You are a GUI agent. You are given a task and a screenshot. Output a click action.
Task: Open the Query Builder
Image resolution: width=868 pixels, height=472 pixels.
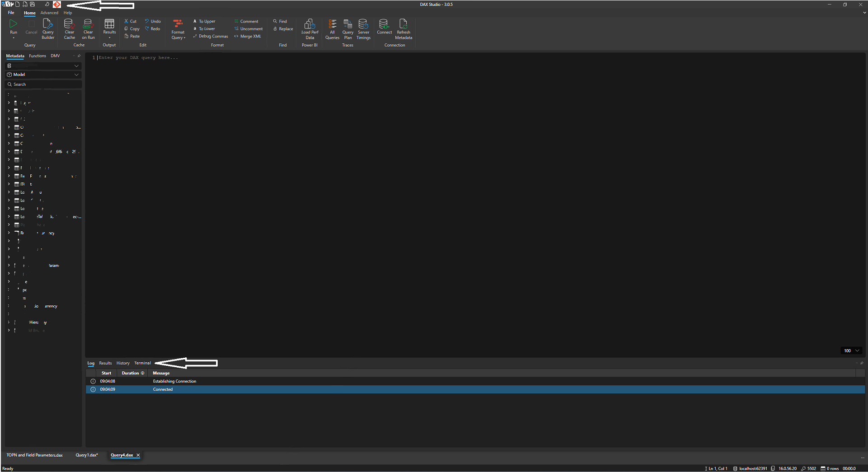(x=48, y=29)
